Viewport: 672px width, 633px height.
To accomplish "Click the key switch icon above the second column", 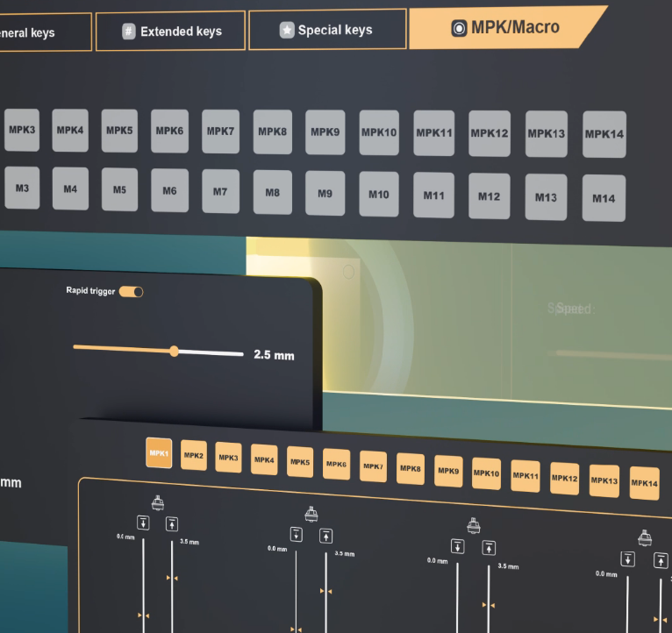I will coord(311,514).
